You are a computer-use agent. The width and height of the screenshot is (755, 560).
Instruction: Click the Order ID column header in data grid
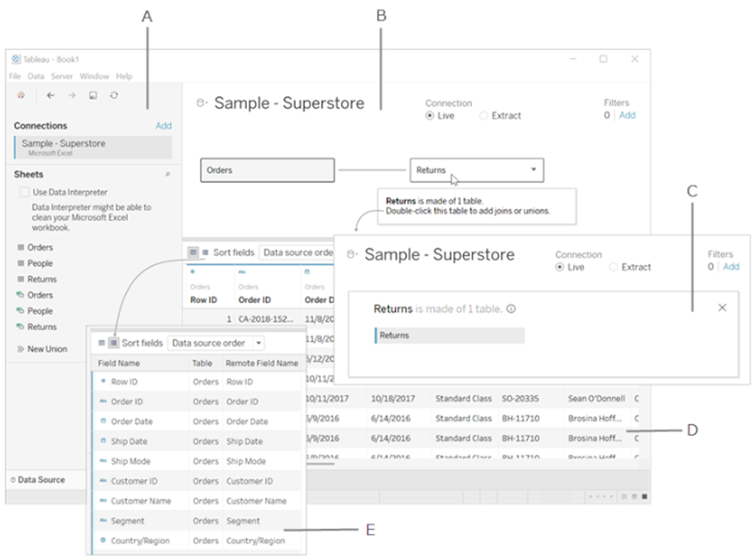(x=254, y=300)
